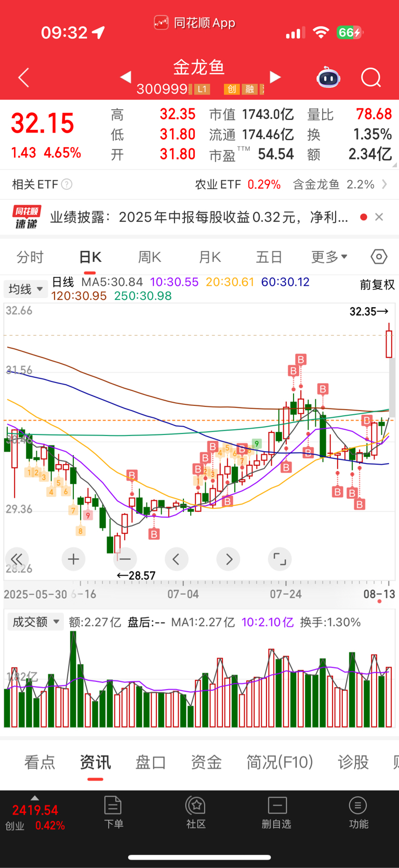Open the robot AI assistant icon
Viewport: 399px width, 868px height.
[328, 78]
